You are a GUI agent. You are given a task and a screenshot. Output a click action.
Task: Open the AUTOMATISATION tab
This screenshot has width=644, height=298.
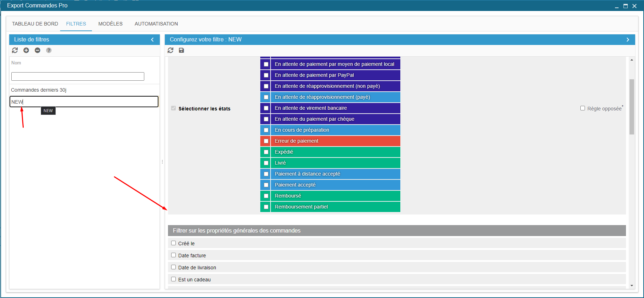156,24
